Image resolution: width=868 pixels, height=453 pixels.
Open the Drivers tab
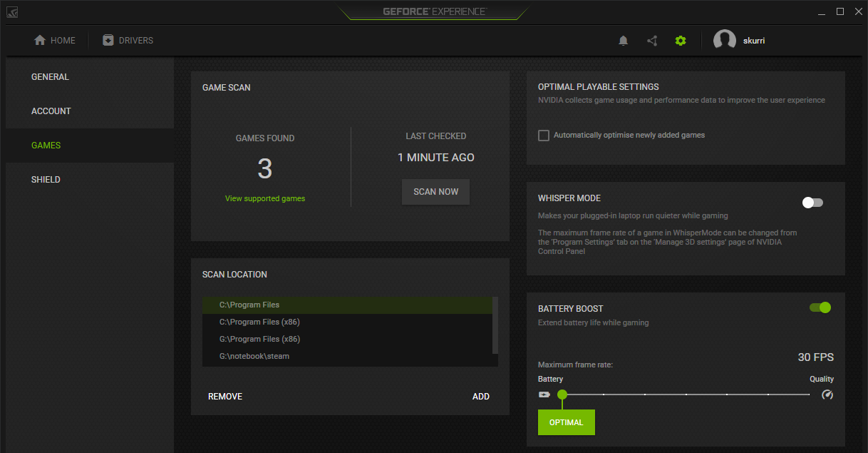128,41
